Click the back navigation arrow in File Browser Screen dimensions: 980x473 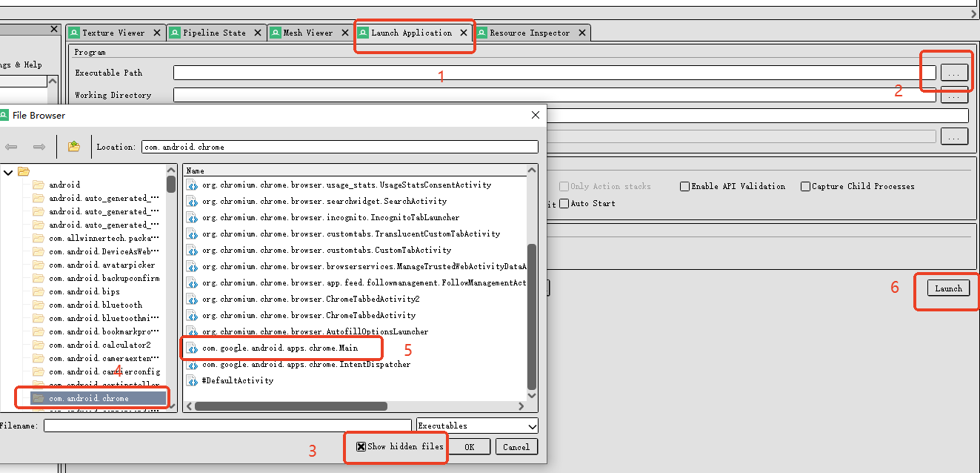(11, 146)
